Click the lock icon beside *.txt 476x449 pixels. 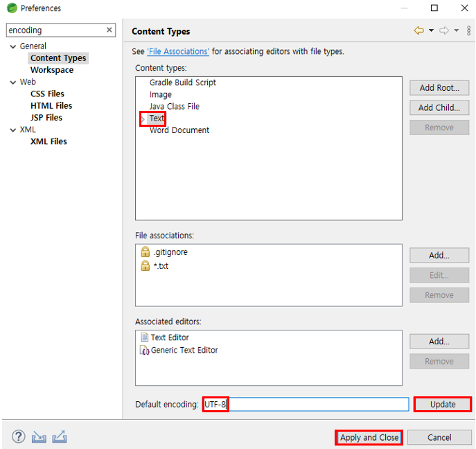[145, 265]
